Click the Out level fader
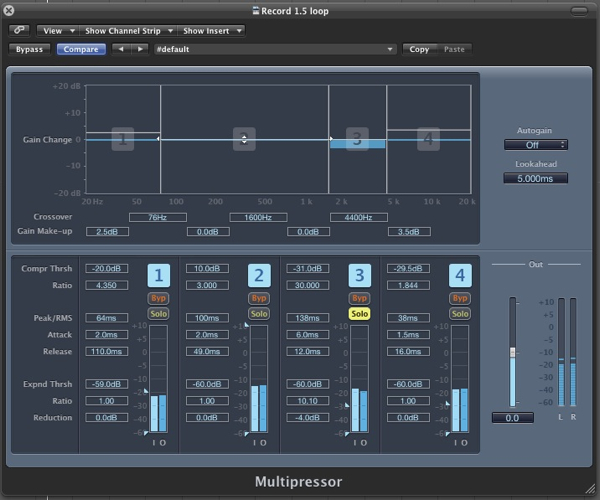Image resolution: width=600 pixels, height=500 pixels. point(513,352)
